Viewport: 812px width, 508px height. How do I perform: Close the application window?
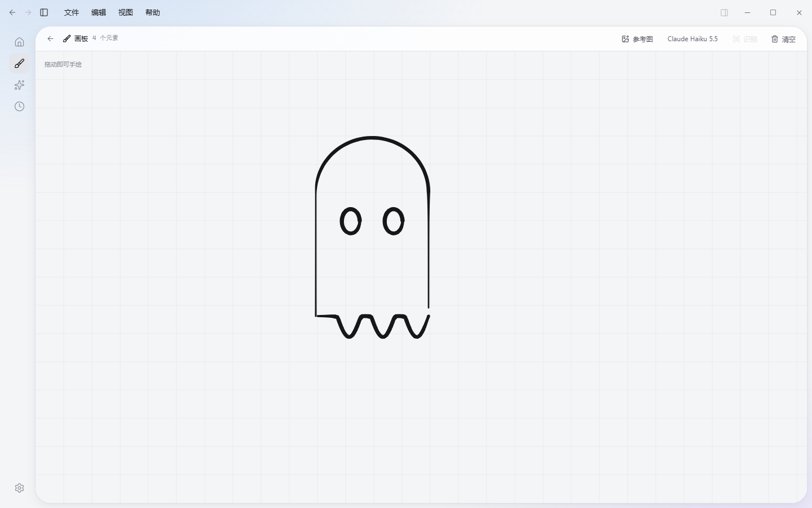pos(799,12)
